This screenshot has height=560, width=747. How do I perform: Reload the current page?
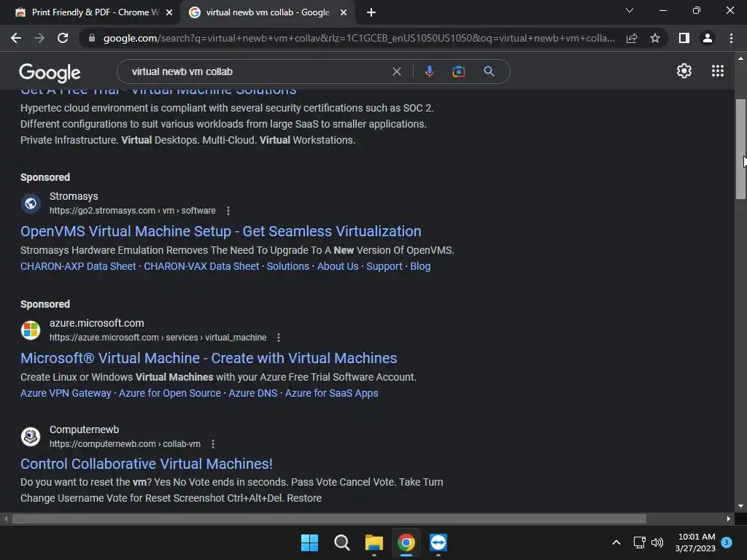pos(63,38)
